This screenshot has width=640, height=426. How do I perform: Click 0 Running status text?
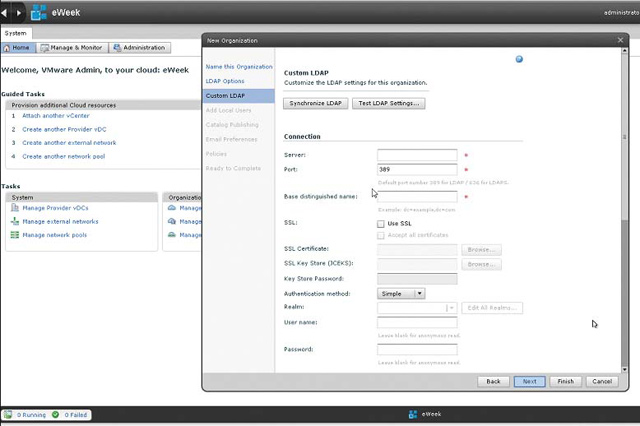coord(31,415)
